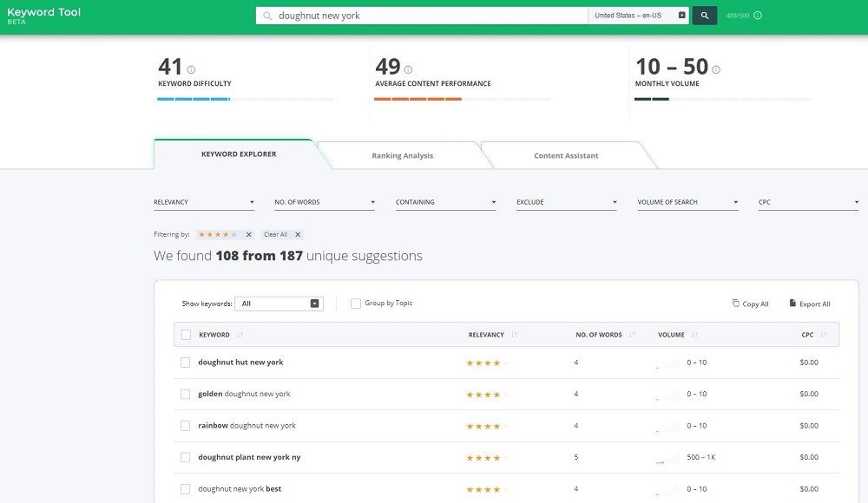Open the Relevancy filter dropdown
Screen dimensions: 868x503
[204, 203]
